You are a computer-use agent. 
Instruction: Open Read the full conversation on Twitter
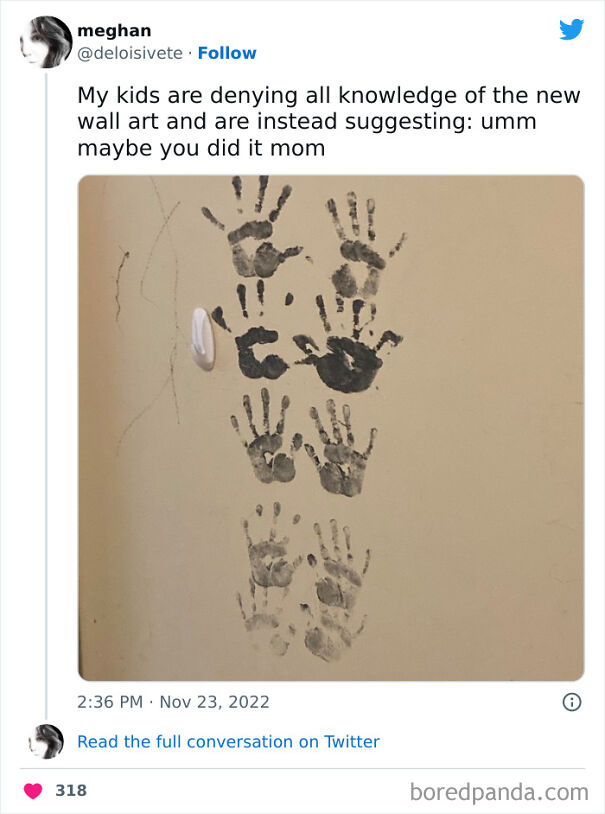pos(228,742)
